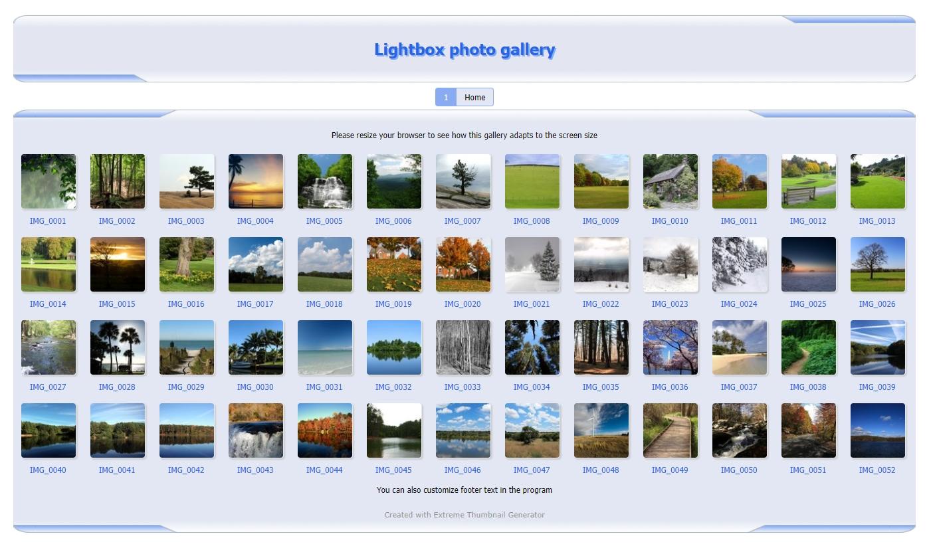The image size is (929, 560).
Task: Open the waterfall thumbnail IMG_0005
Action: pos(325,181)
